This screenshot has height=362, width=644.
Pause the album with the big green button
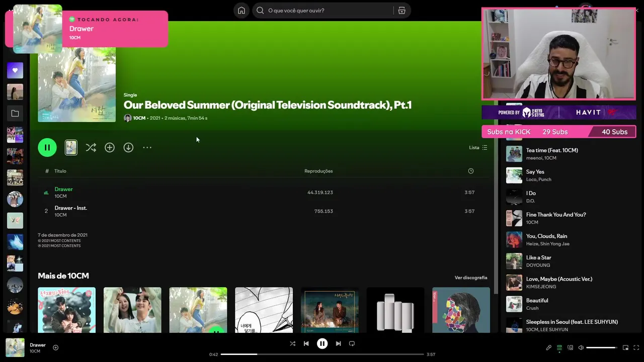pyautogui.click(x=47, y=147)
